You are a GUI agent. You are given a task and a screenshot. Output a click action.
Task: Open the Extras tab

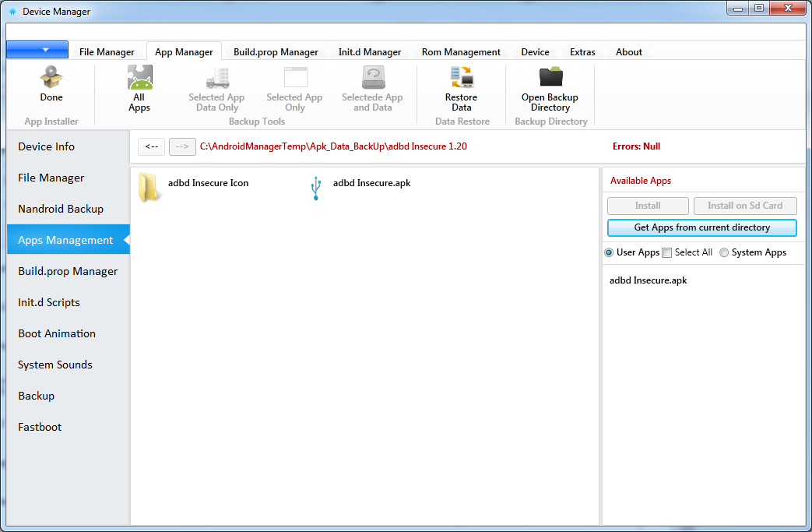(582, 52)
